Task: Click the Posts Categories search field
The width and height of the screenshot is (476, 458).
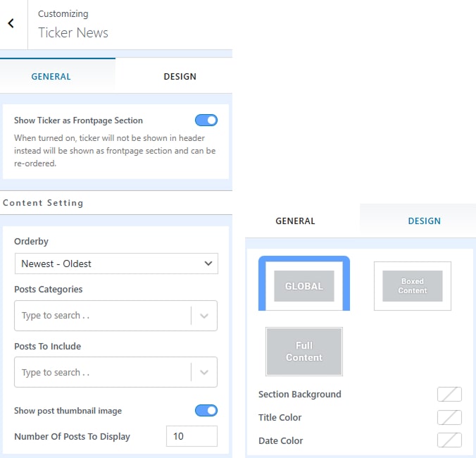Action: point(102,316)
